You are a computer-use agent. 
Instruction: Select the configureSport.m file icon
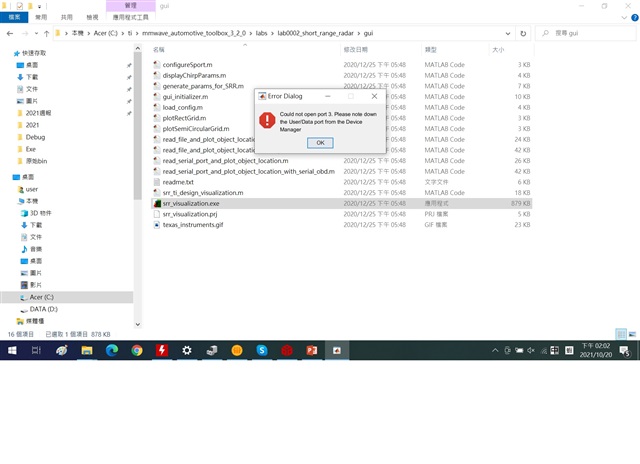click(157, 64)
